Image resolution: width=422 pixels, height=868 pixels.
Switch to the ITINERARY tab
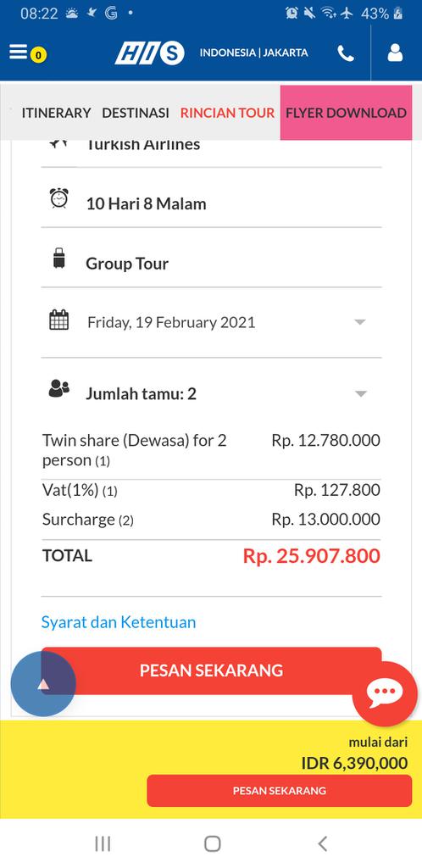[57, 113]
